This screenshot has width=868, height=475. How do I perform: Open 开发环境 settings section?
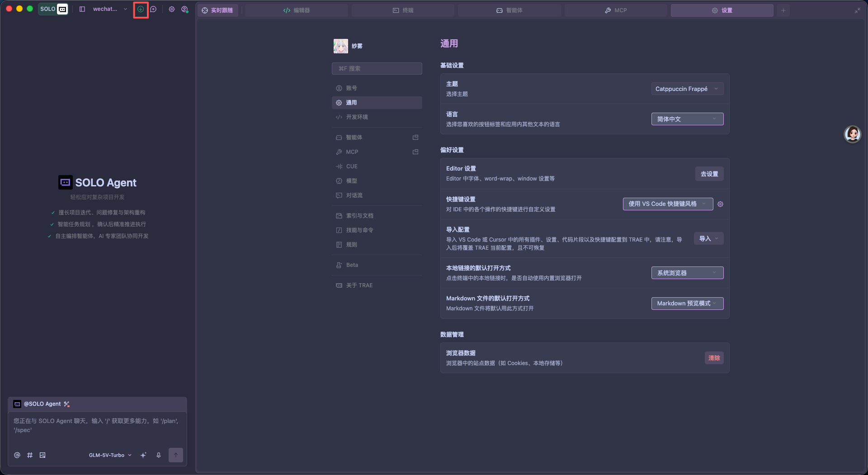pos(377,117)
